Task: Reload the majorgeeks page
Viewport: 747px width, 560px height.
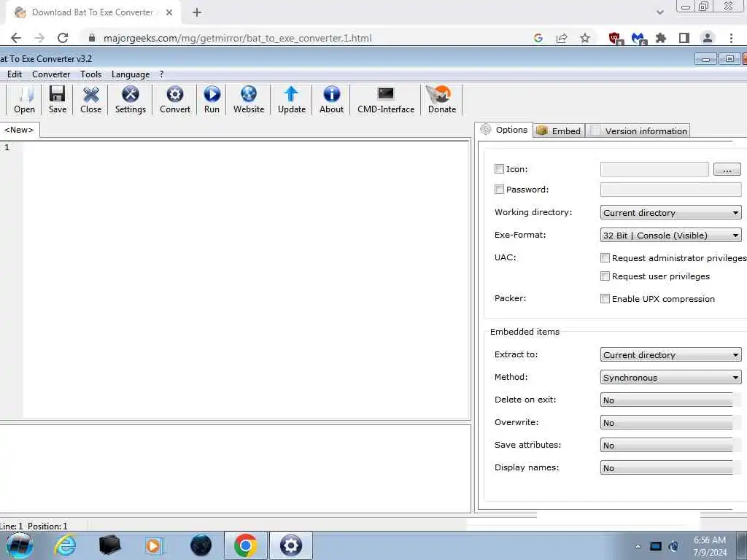Action: [63, 38]
